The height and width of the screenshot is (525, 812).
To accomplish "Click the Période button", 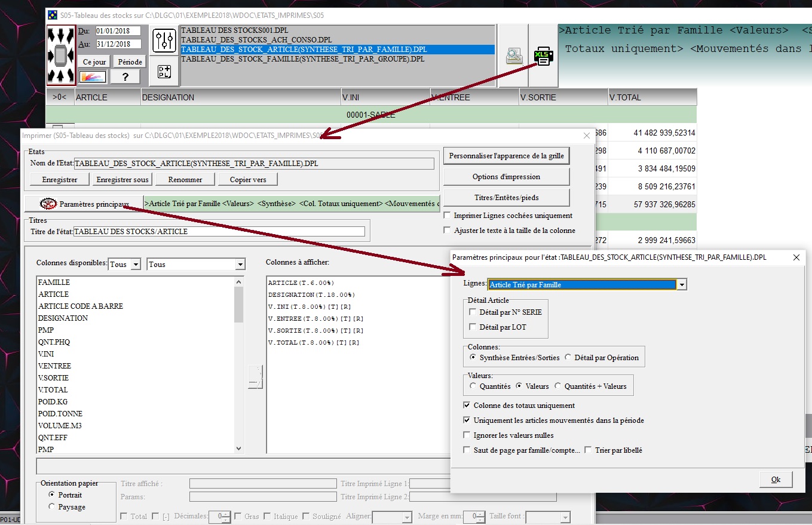I will (130, 62).
